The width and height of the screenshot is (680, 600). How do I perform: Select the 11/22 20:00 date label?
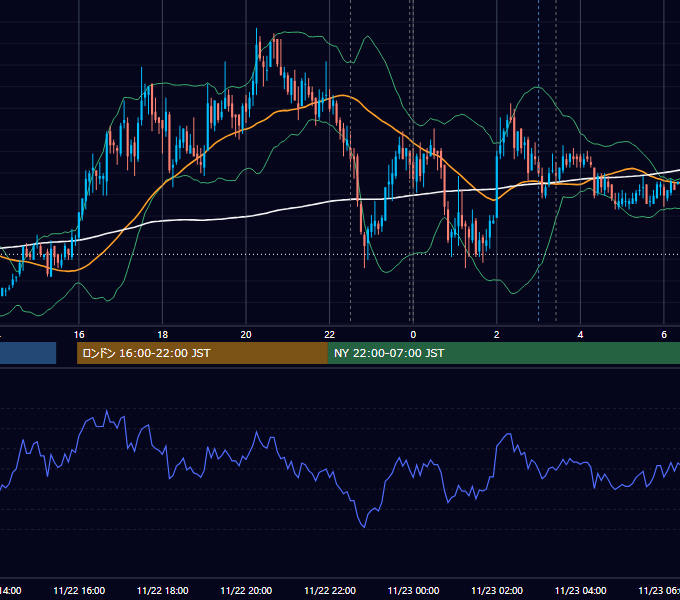pyautogui.click(x=246, y=591)
